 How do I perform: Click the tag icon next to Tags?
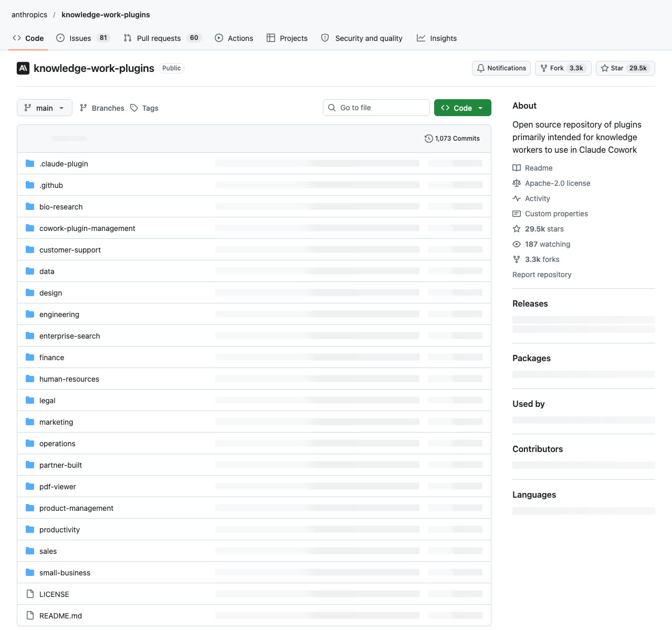(134, 108)
